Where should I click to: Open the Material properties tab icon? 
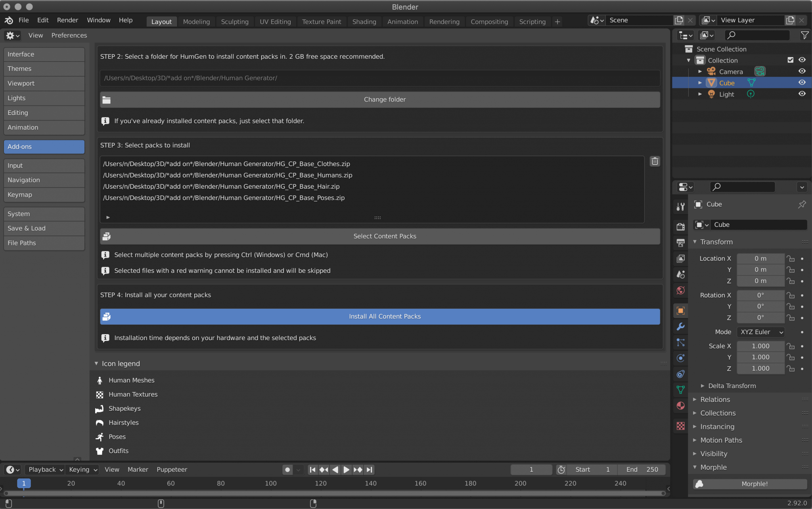(x=680, y=406)
